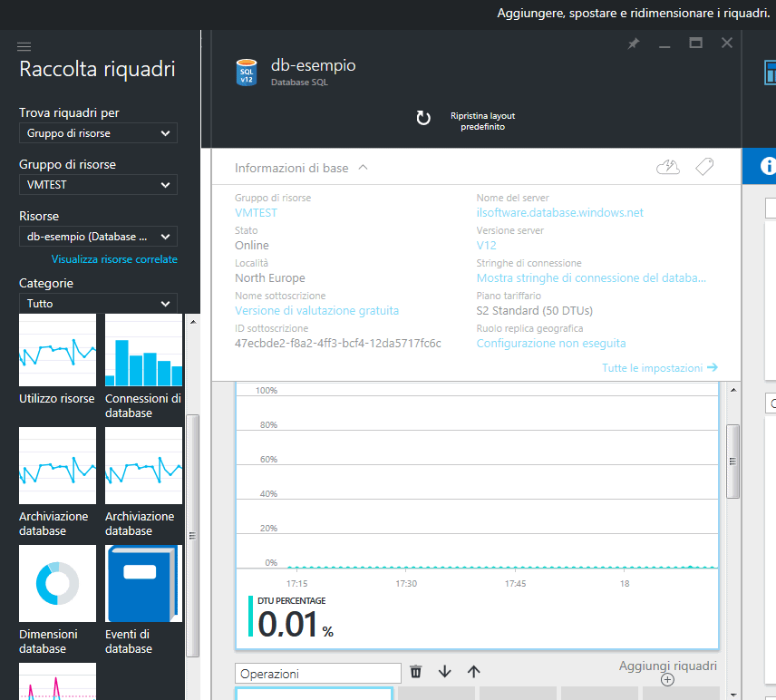Open the Risorse db-esempio dropdown

click(98, 237)
